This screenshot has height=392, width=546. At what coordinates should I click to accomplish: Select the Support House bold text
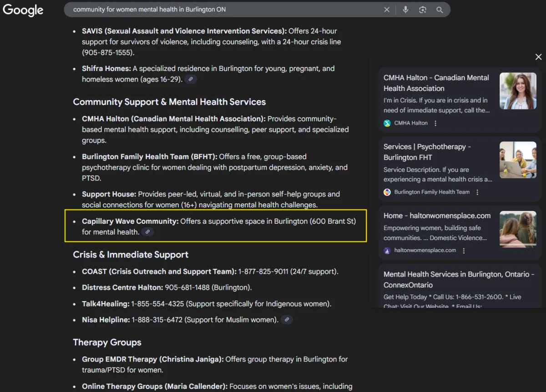(109, 194)
